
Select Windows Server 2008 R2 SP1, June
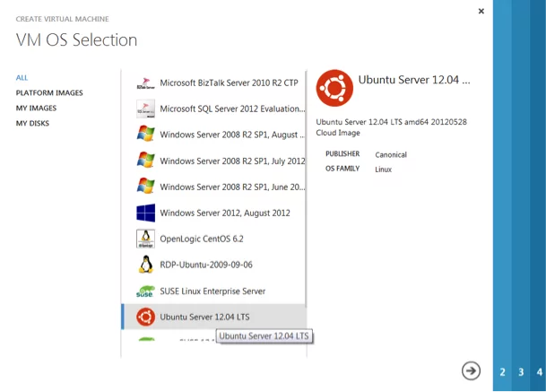point(213,187)
